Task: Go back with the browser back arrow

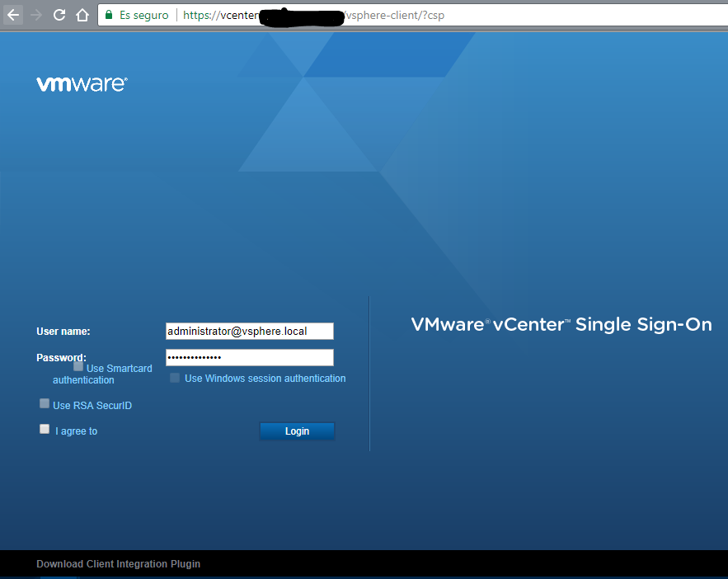Action: [x=13, y=16]
